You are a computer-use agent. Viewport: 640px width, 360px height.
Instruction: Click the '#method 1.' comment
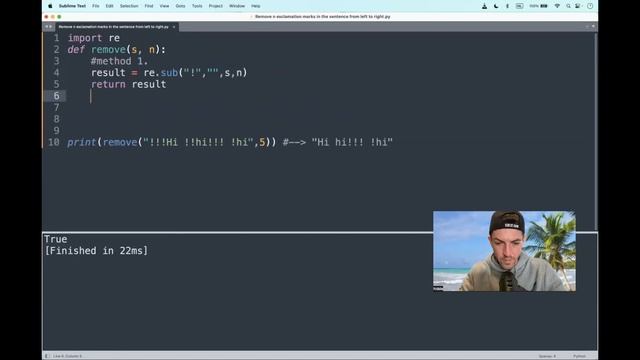119,61
